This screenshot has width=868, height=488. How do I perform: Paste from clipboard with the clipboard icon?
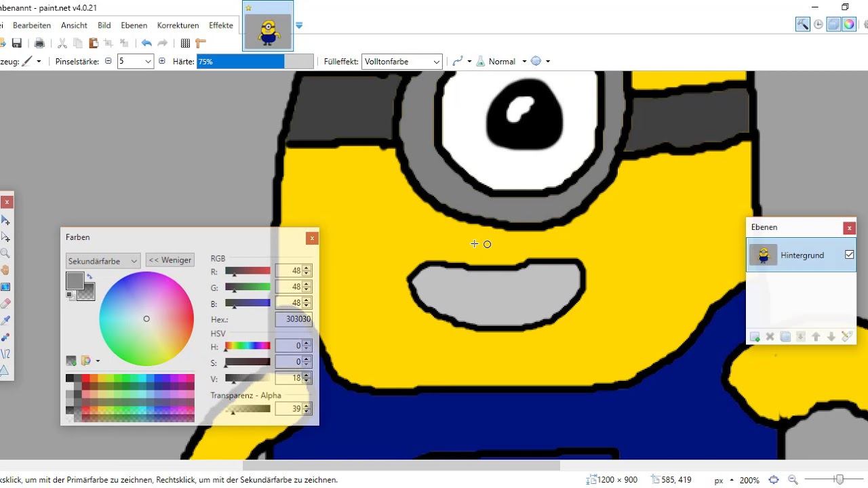(x=94, y=43)
